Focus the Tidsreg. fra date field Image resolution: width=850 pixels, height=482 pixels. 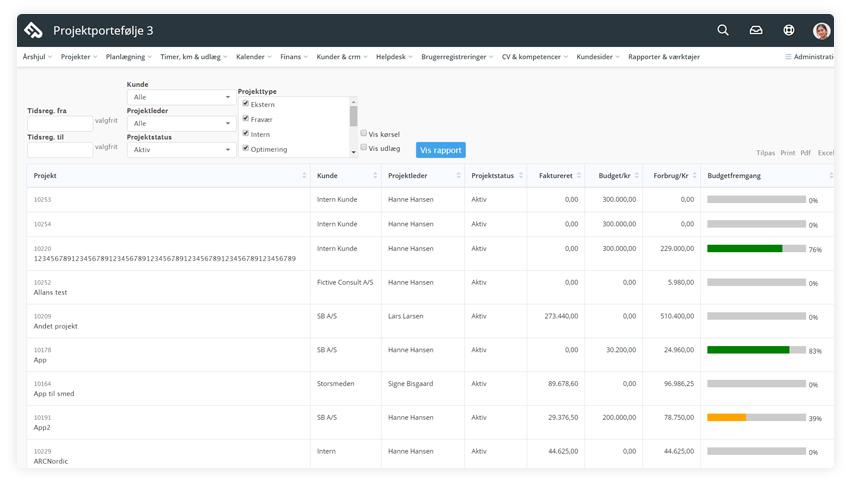tap(60, 123)
